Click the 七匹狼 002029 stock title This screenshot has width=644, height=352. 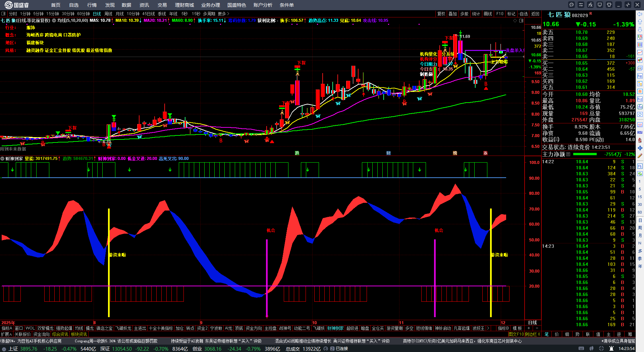(x=568, y=15)
